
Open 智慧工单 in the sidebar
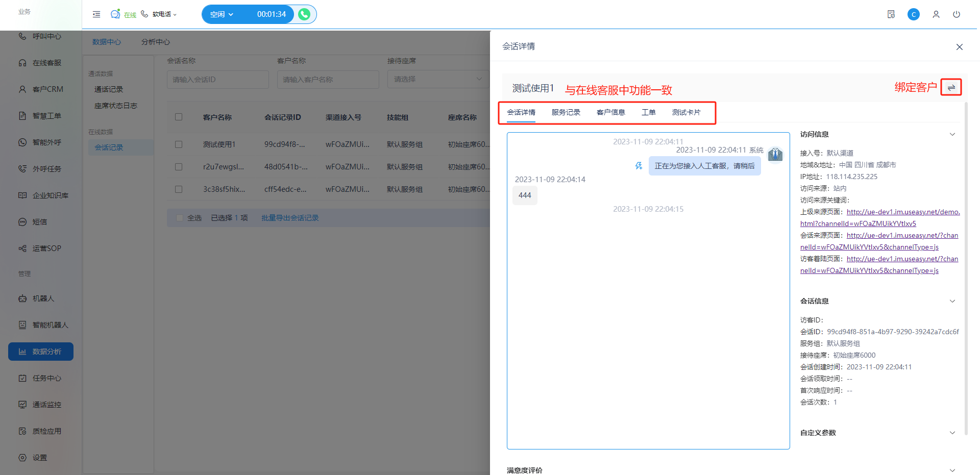[41, 116]
